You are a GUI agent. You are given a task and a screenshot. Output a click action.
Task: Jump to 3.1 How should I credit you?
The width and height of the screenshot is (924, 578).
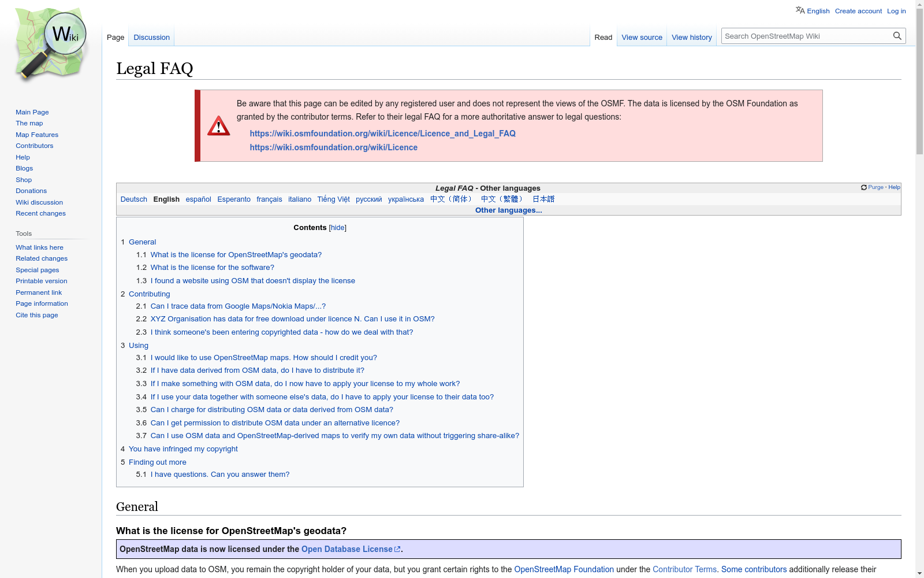(263, 358)
